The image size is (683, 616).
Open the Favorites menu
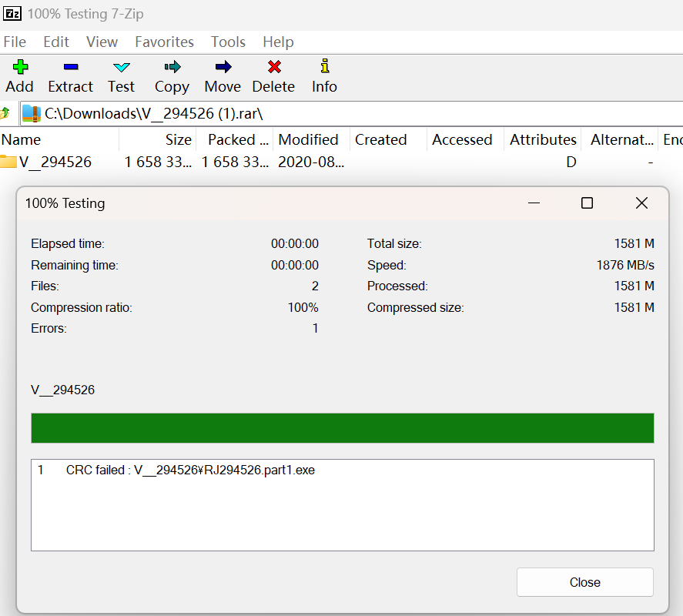(164, 42)
